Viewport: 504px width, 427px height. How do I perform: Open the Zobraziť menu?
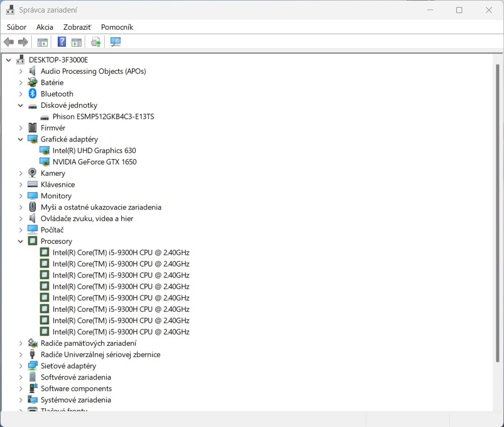[77, 27]
